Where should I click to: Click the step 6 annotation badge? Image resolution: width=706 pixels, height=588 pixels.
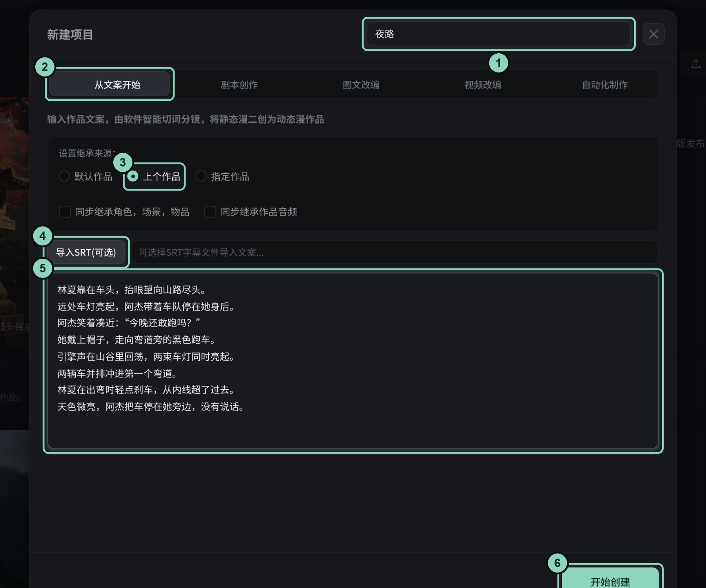(x=557, y=563)
